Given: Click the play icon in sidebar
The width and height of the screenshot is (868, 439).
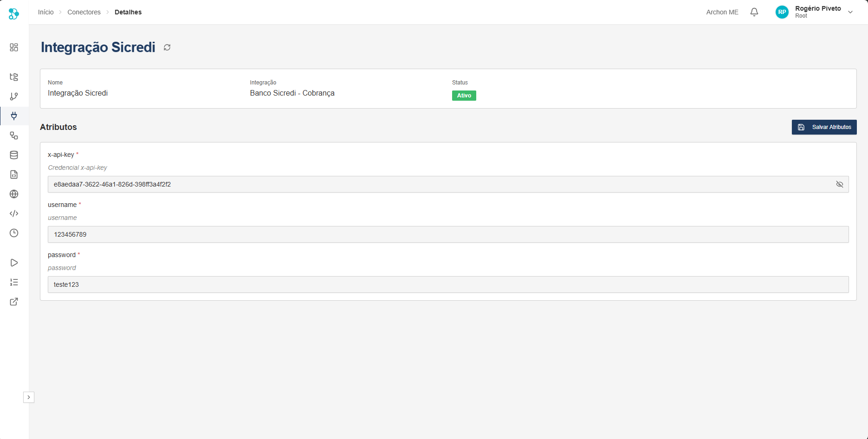Looking at the screenshot, I should pyautogui.click(x=14, y=263).
